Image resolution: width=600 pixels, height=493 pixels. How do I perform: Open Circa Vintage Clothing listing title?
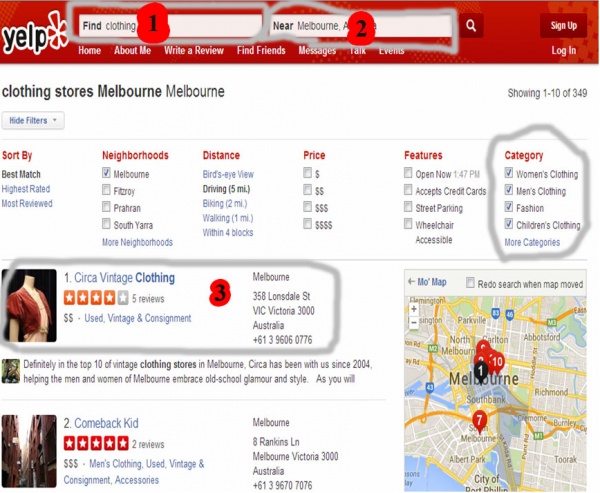click(x=124, y=278)
